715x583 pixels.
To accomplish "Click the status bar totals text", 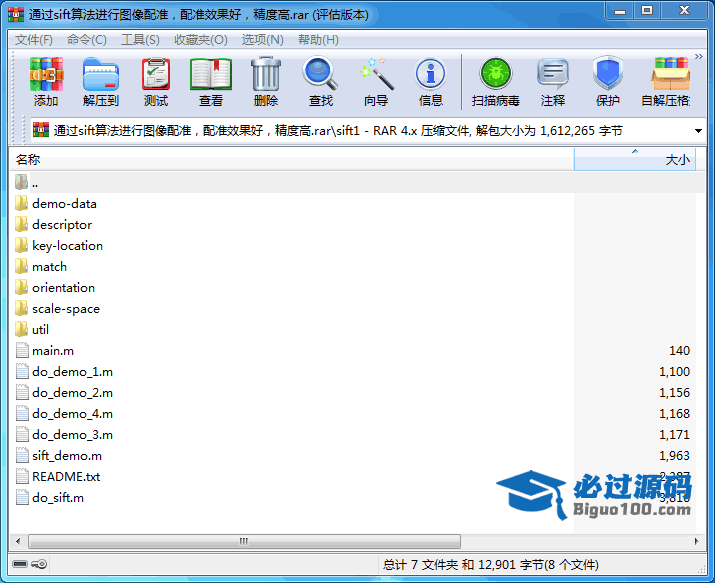I will (491, 565).
